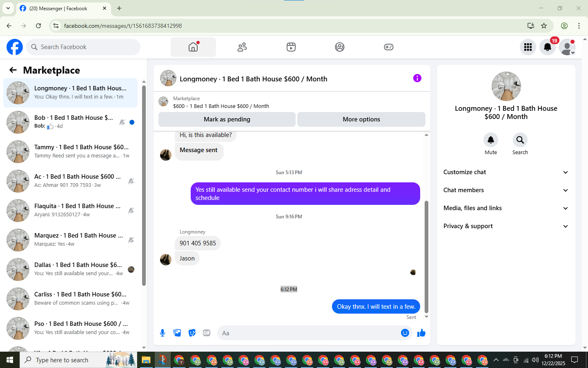Click the Longmoney listing thumbnail in right panel
This screenshot has width=588, height=368.
506,86
